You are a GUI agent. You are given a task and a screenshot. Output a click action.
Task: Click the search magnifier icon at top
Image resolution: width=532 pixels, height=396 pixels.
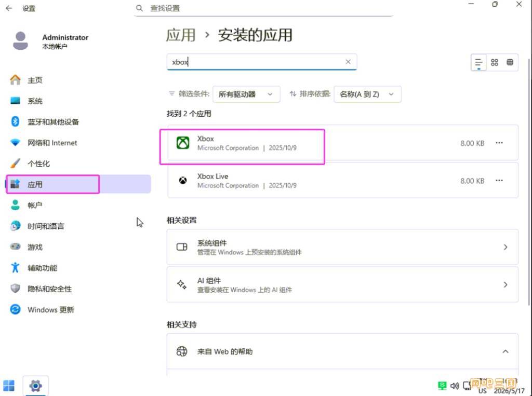[139, 8]
